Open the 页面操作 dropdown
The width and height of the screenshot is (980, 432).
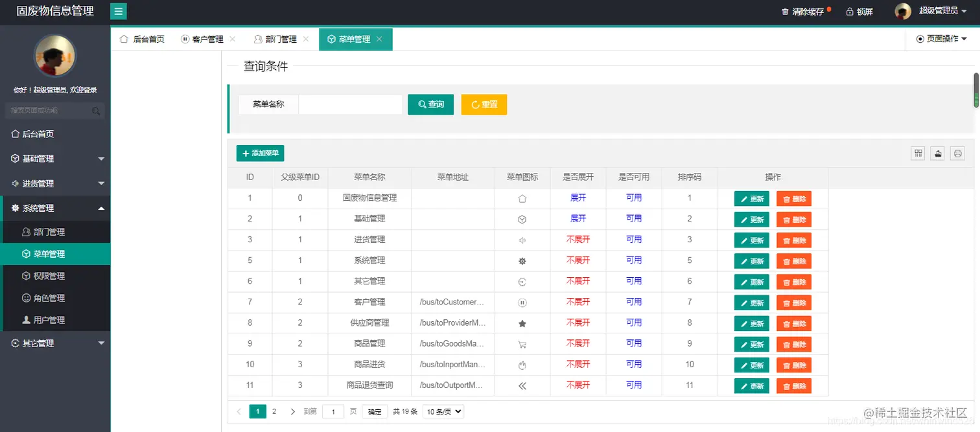tap(942, 39)
